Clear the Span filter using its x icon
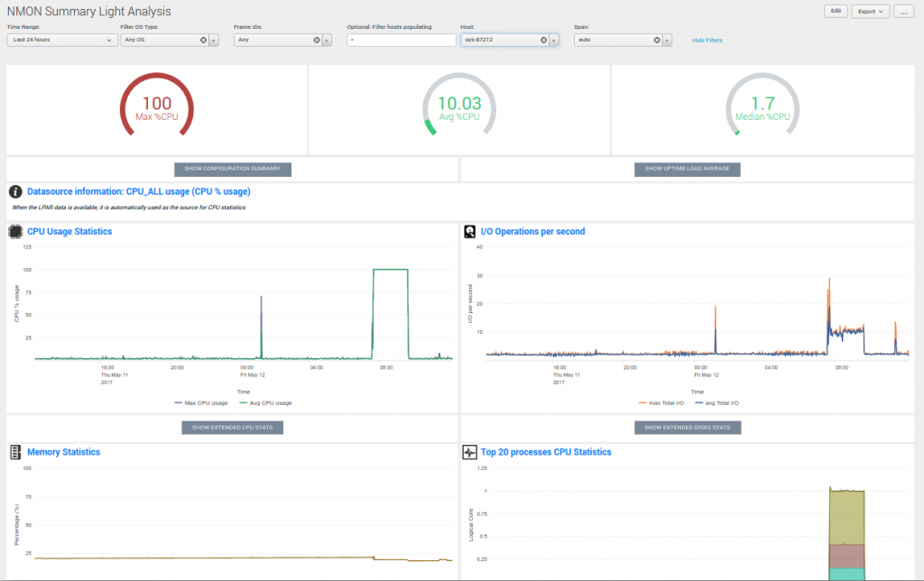 [x=658, y=40]
